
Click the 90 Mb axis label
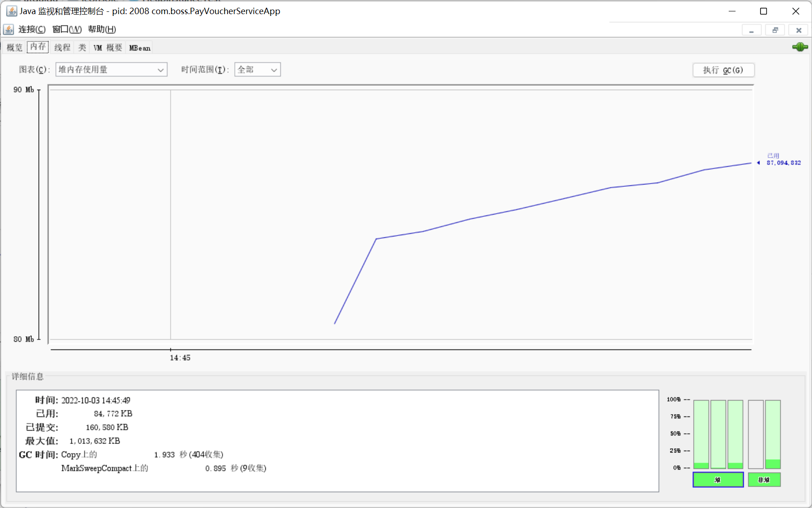pos(24,90)
